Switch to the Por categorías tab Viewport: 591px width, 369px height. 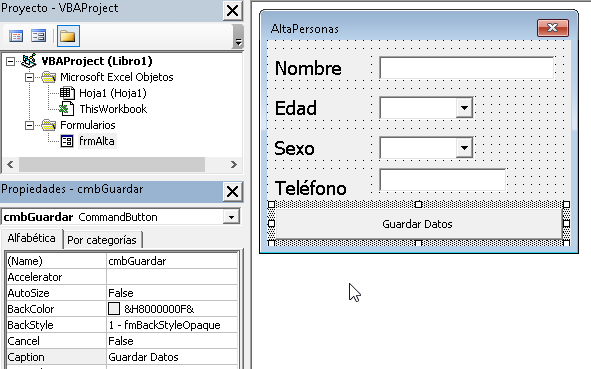click(x=102, y=240)
